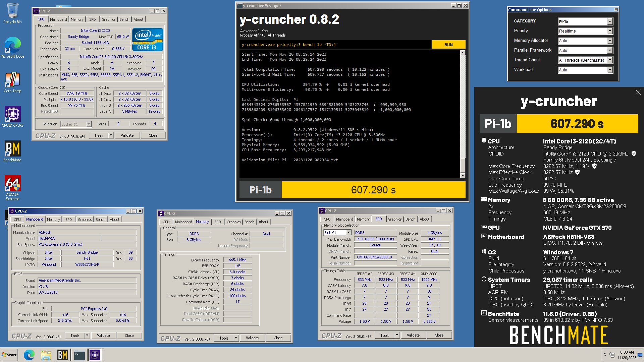Screen dimensions: 644x362
Task: Open the Recycle Bin desktop icon
Action: pos(12,13)
